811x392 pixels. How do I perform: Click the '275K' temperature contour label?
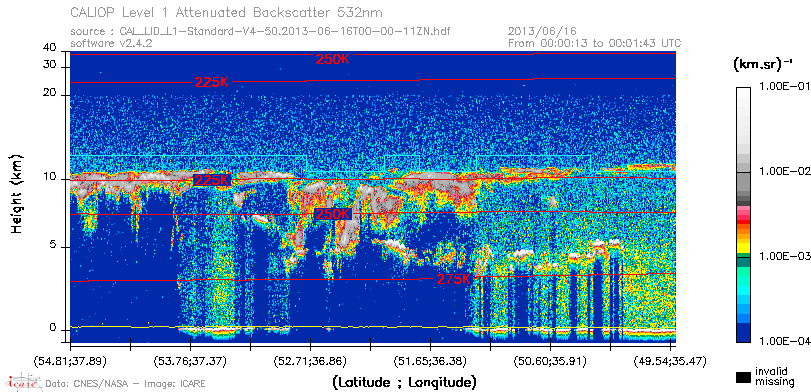tap(454, 279)
